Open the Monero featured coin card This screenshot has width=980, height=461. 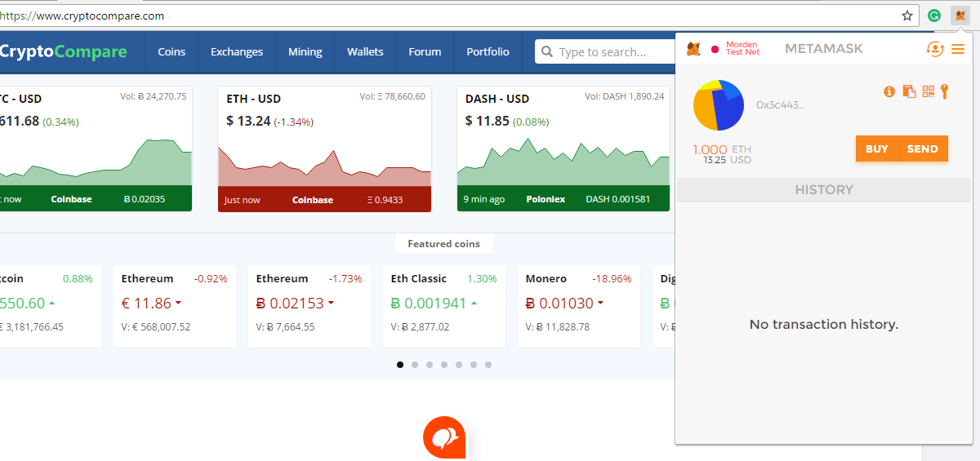(579, 307)
